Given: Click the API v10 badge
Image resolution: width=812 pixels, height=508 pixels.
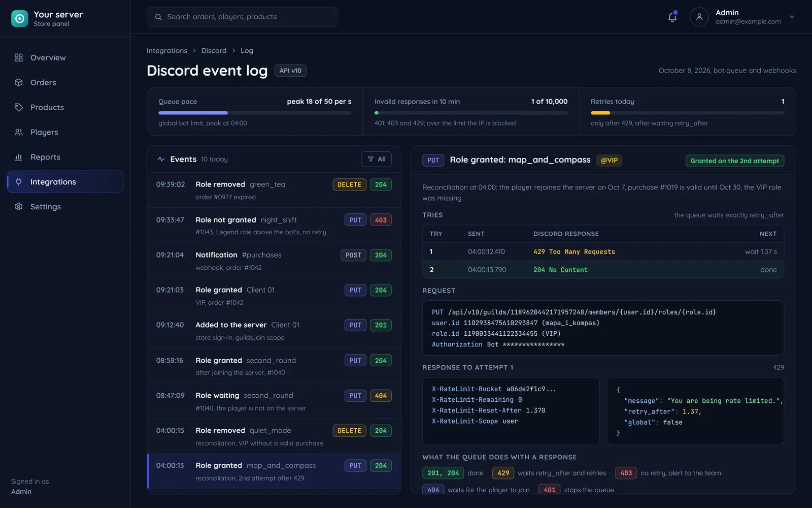Looking at the screenshot, I should (x=290, y=71).
